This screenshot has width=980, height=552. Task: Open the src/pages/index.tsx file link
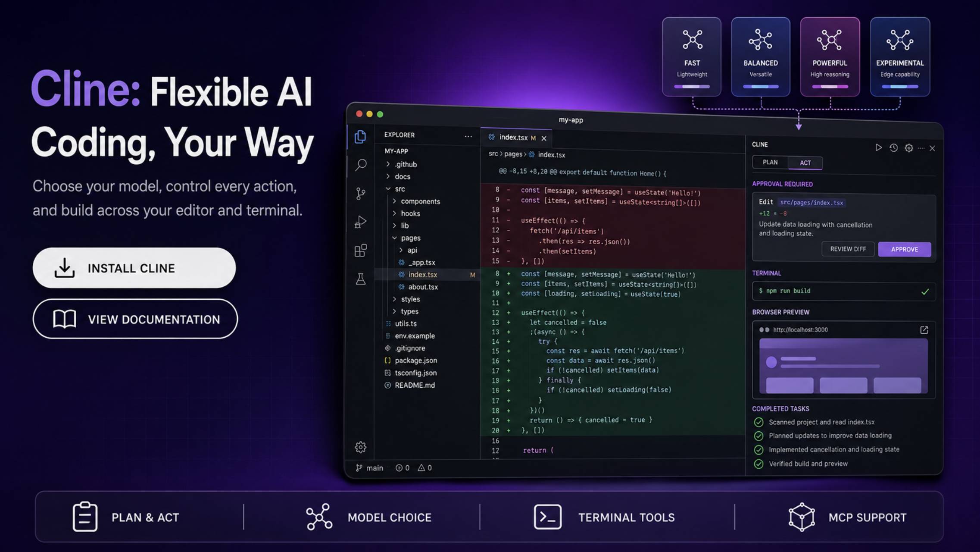[x=811, y=202]
